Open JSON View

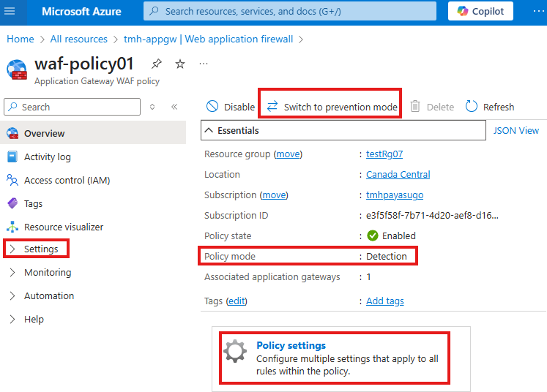coord(516,130)
